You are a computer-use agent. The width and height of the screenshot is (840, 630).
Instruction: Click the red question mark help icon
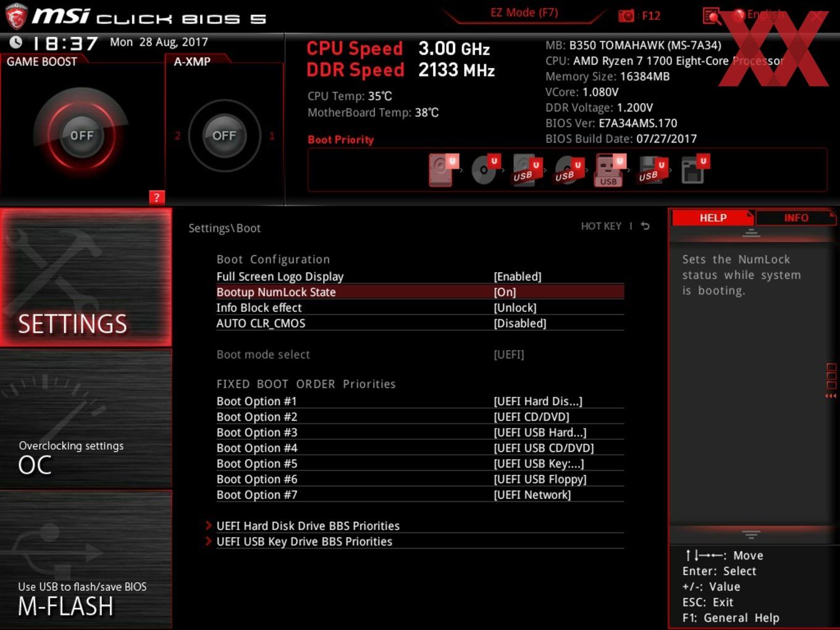point(157,198)
